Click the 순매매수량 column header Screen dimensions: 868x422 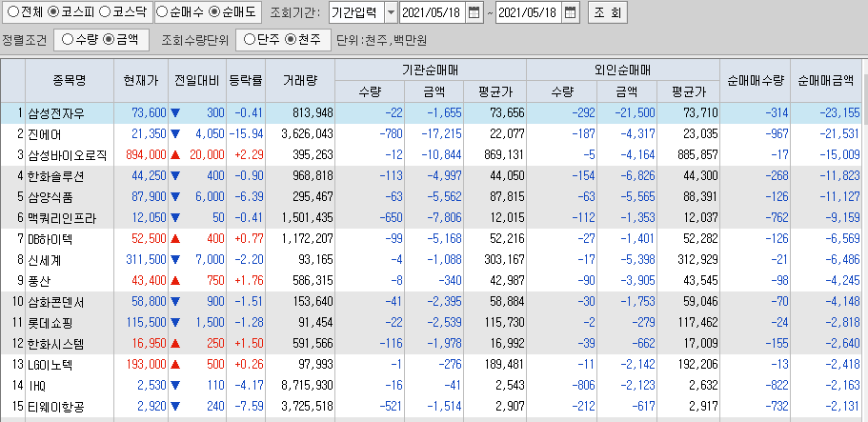click(x=755, y=80)
